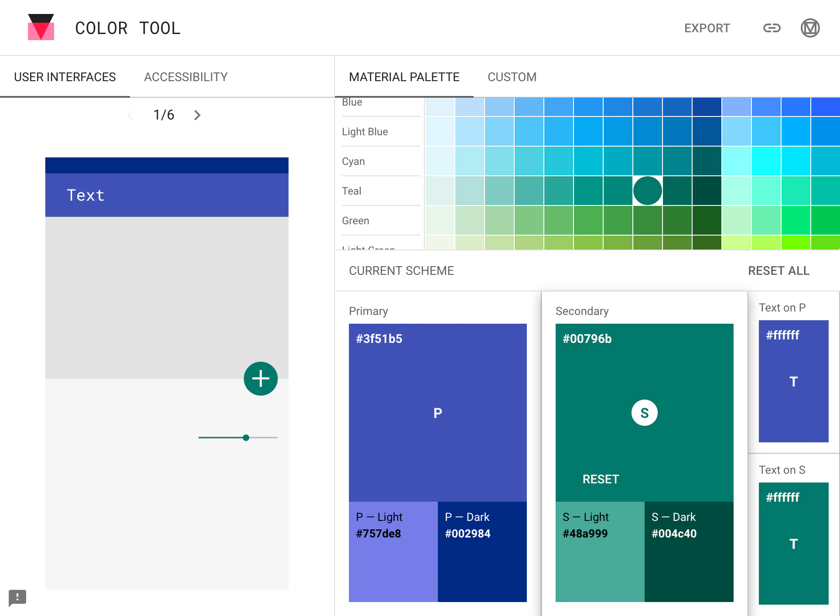Click the slider in the phone preview
Screen dimensions: 840x616
pos(246,437)
